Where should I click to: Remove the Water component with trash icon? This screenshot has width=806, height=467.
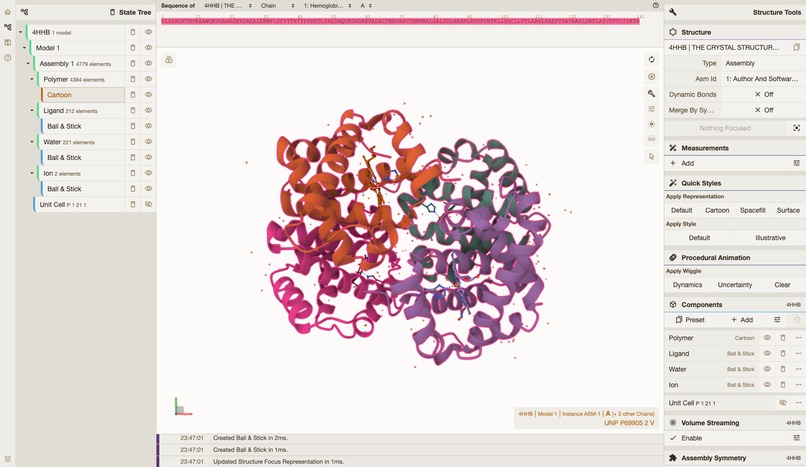(x=783, y=369)
